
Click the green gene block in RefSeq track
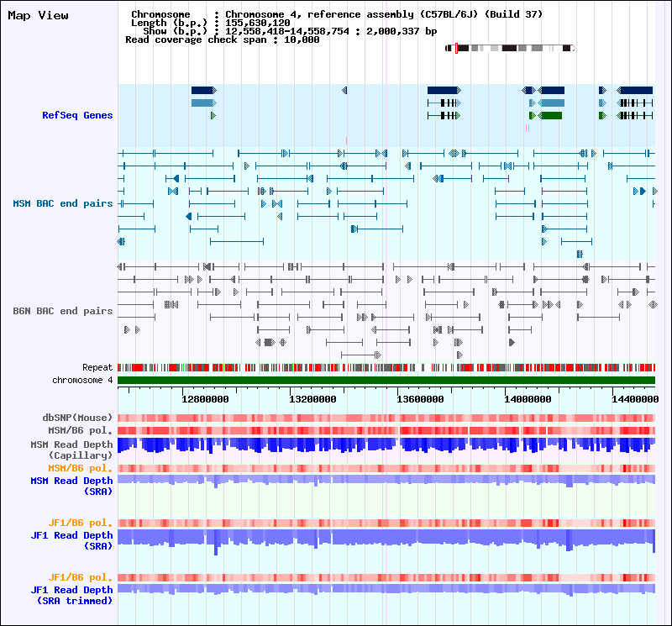(551, 115)
